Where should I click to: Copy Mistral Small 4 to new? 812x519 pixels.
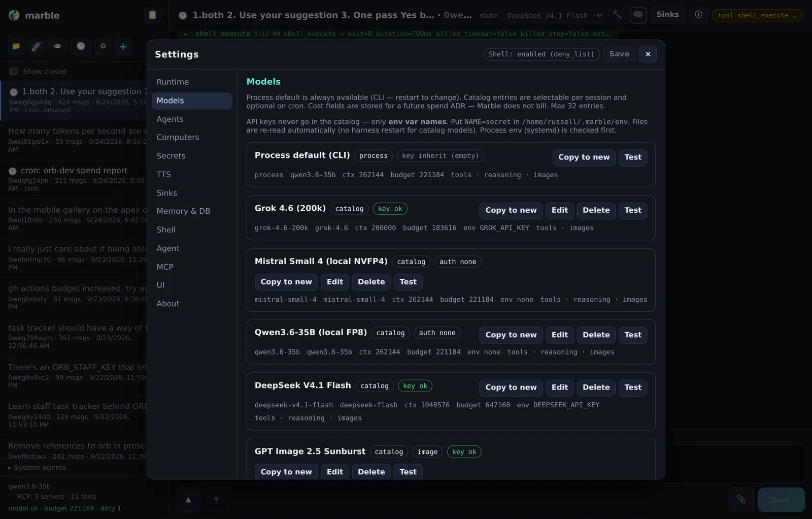click(x=286, y=282)
